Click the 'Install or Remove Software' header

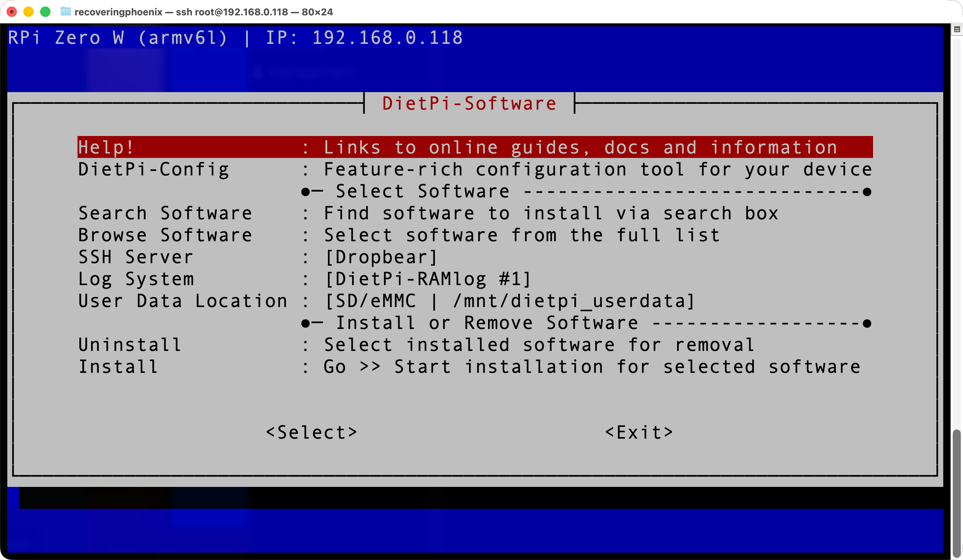click(487, 323)
